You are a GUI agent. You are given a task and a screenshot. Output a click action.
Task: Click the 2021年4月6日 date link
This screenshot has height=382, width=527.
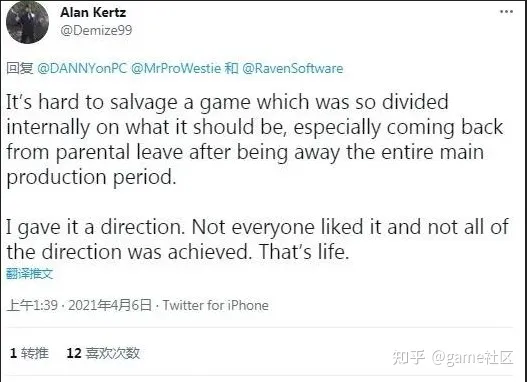[x=110, y=305]
